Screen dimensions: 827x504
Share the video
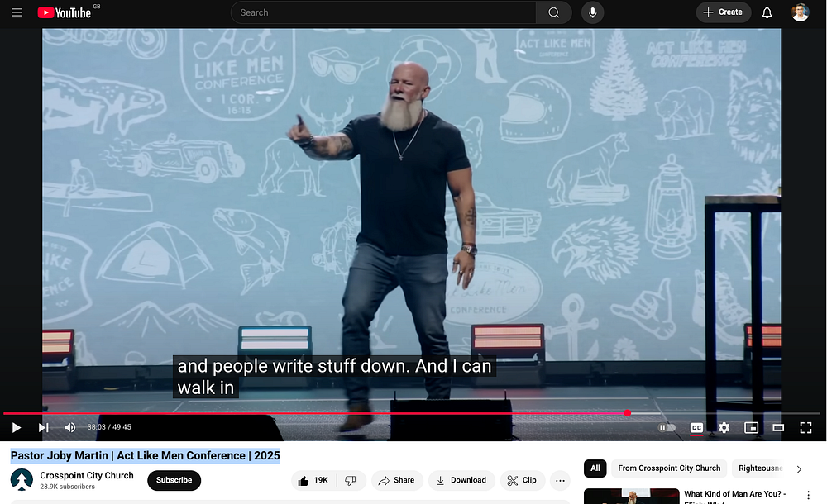click(397, 480)
